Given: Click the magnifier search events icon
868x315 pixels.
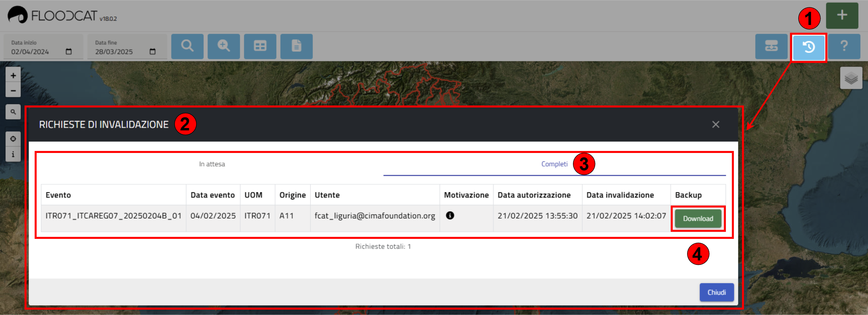Looking at the screenshot, I should click(x=187, y=46).
